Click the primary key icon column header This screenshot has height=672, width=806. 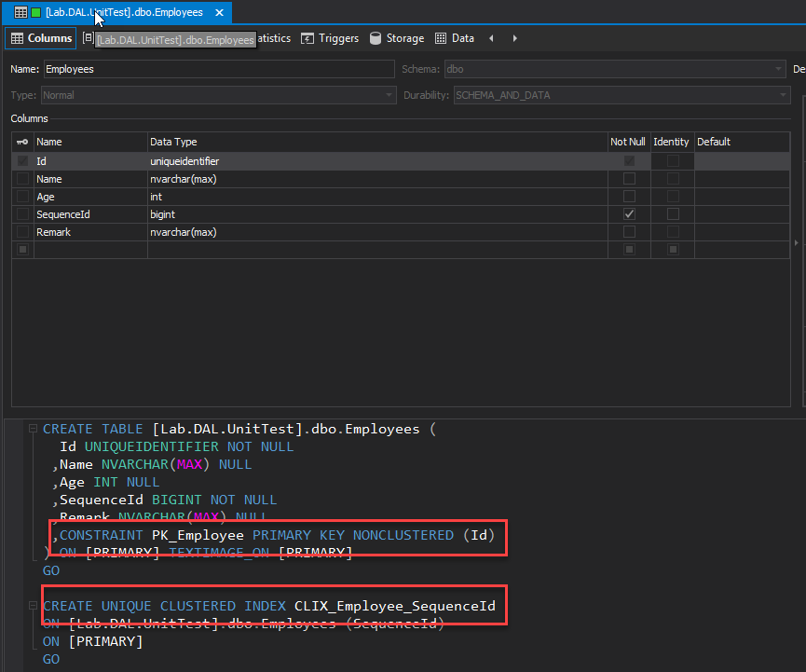point(22,142)
